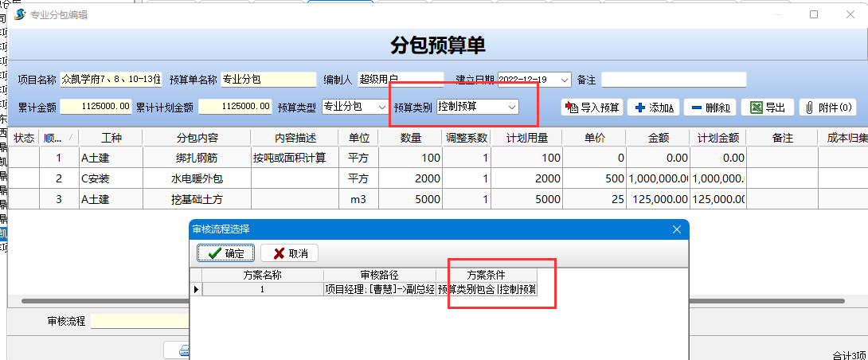The height and width of the screenshot is (360, 868).
Task: Close the 审核流程选择 dialog
Action: [x=677, y=229]
